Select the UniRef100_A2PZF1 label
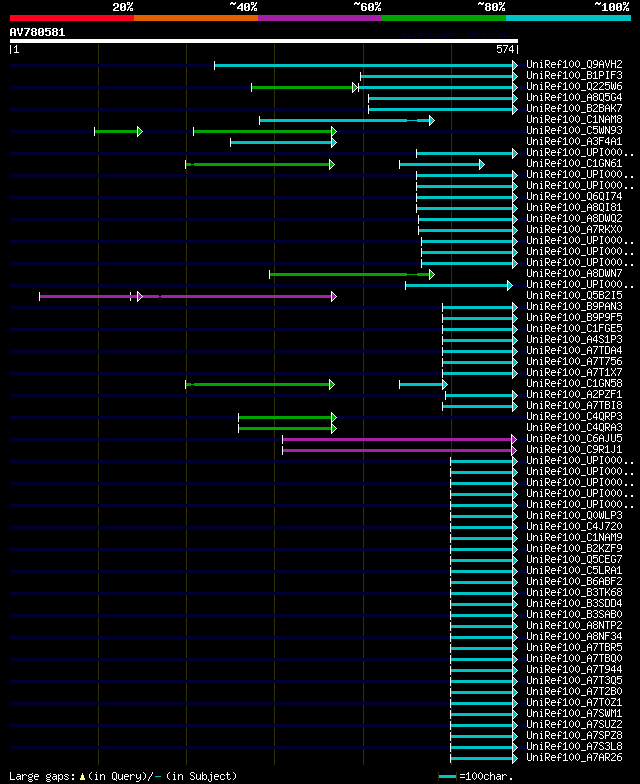Image resolution: width=640 pixels, height=784 pixels. [x=574, y=394]
